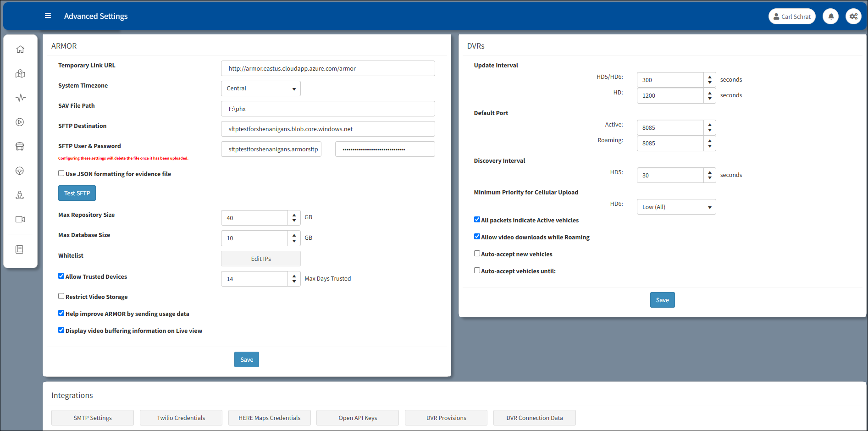Open the camera icon in sidebar
This screenshot has height=431, width=868.
click(20, 219)
